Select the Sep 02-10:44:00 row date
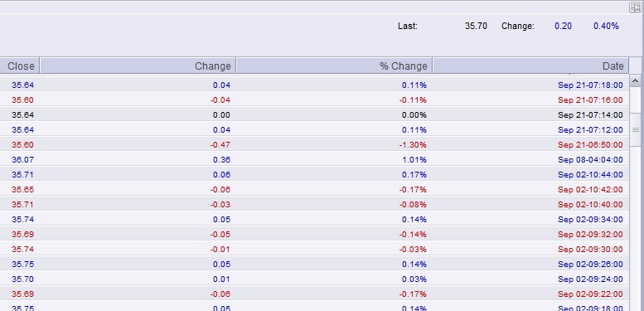 pyautogui.click(x=590, y=175)
